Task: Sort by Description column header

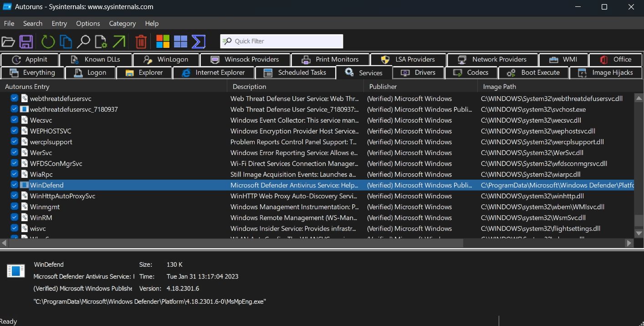Action: tap(296, 87)
